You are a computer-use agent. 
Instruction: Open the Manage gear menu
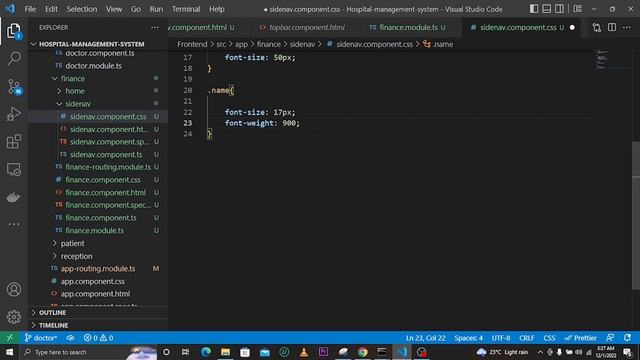tap(13, 317)
